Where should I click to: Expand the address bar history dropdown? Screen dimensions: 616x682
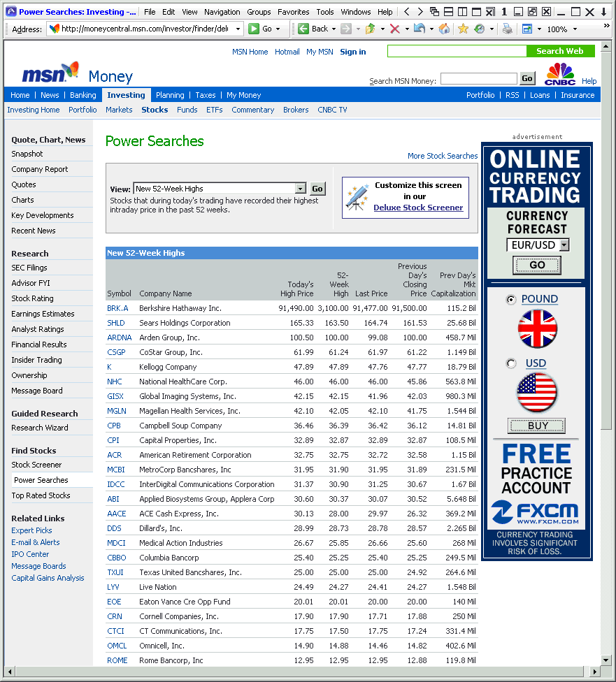[x=238, y=29]
